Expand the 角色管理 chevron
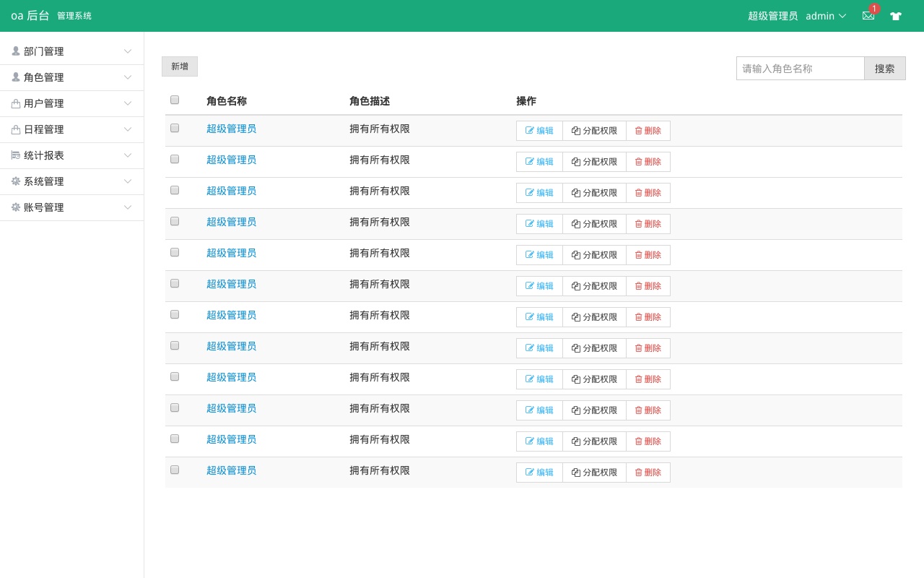Image resolution: width=924 pixels, height=578 pixels. [x=128, y=77]
